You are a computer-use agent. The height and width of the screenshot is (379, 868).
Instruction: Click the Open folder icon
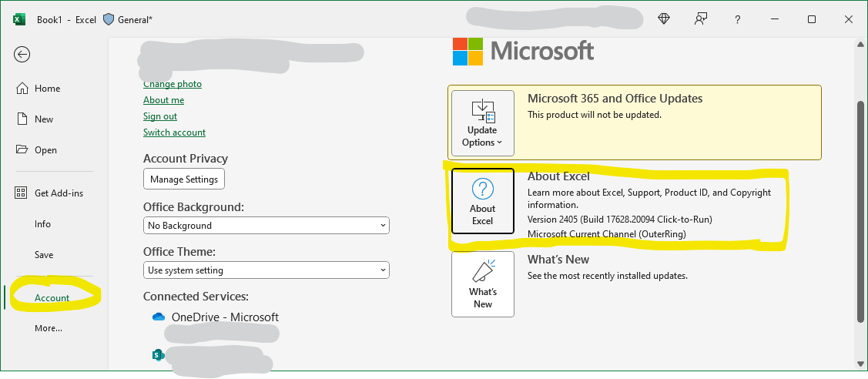(22, 149)
